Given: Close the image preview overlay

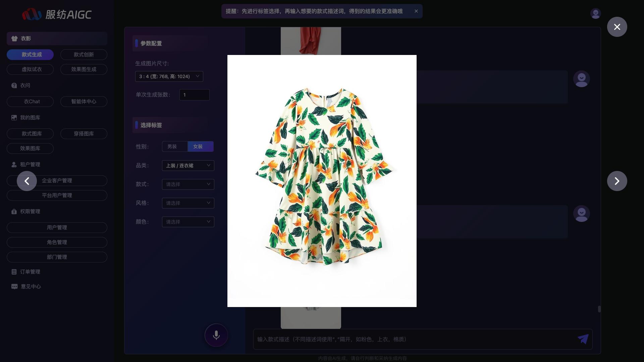Looking at the screenshot, I should (617, 27).
